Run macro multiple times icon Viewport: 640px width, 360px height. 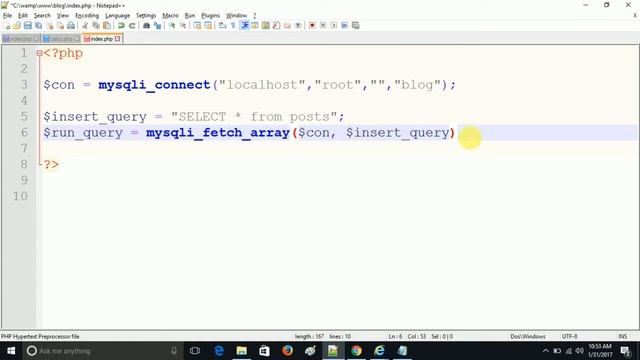click(x=344, y=26)
